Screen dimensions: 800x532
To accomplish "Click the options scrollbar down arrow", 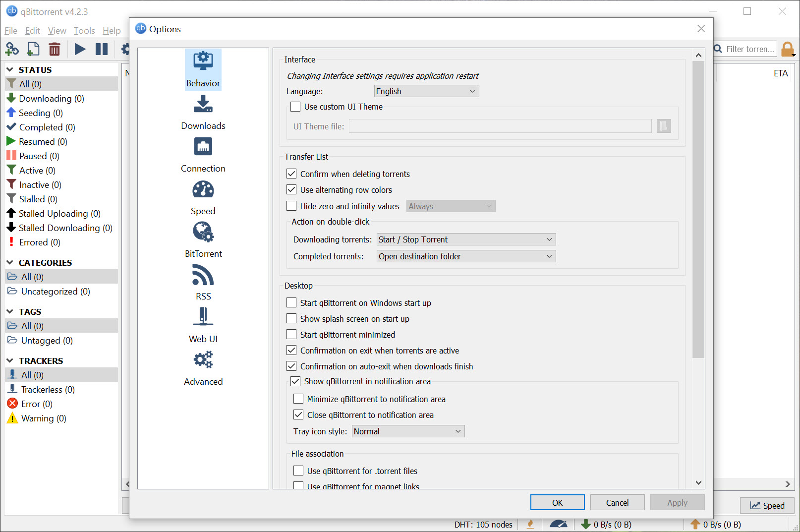I will 698,482.
